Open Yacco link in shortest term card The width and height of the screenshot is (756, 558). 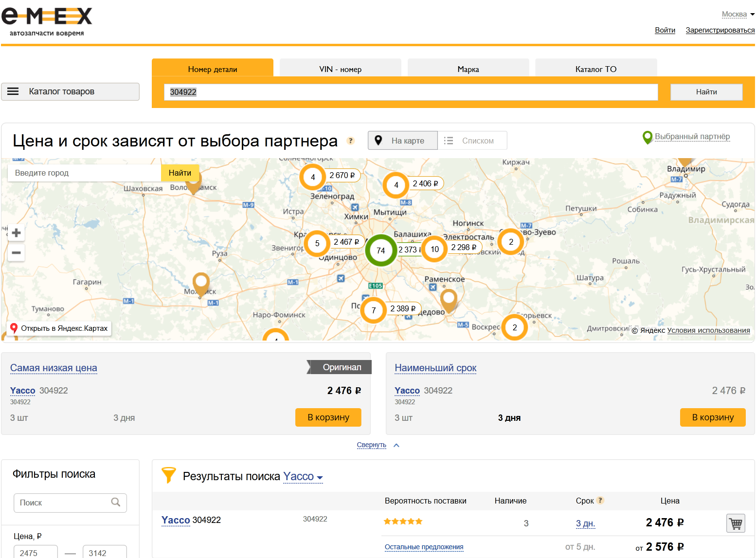(x=407, y=391)
